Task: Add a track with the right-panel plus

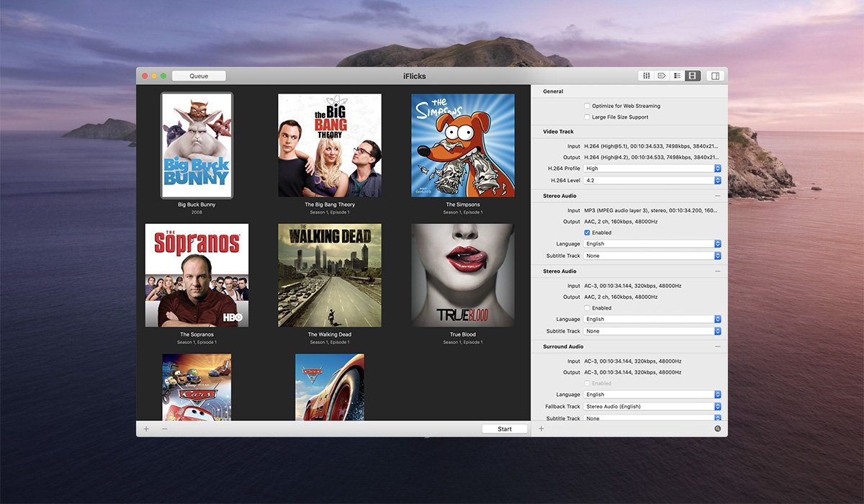Action: (541, 429)
